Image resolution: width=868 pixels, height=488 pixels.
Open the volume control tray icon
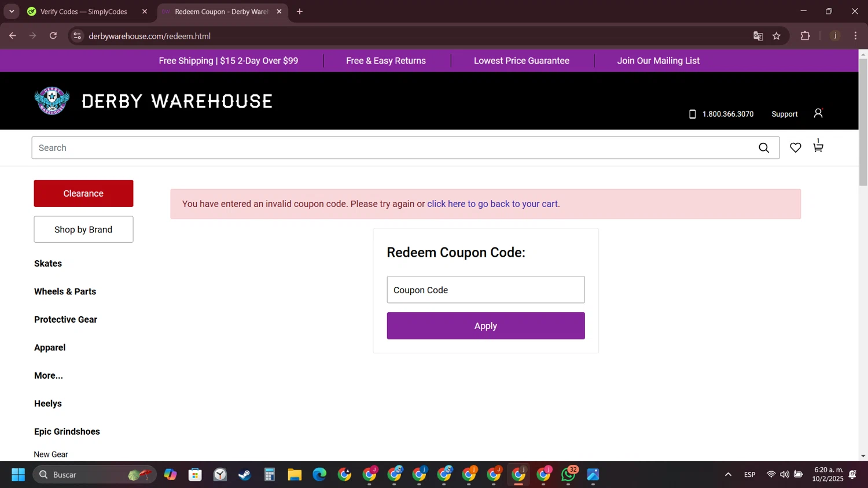click(x=785, y=475)
